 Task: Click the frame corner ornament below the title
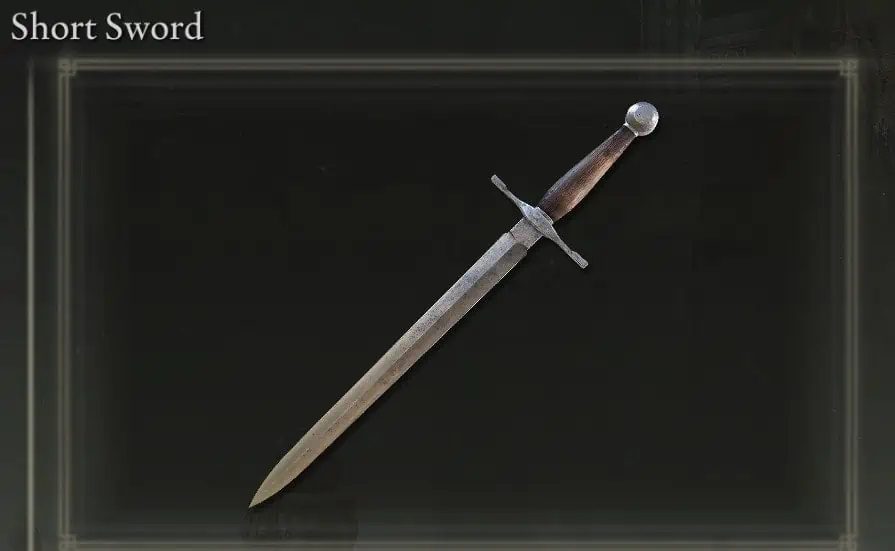tap(67, 67)
